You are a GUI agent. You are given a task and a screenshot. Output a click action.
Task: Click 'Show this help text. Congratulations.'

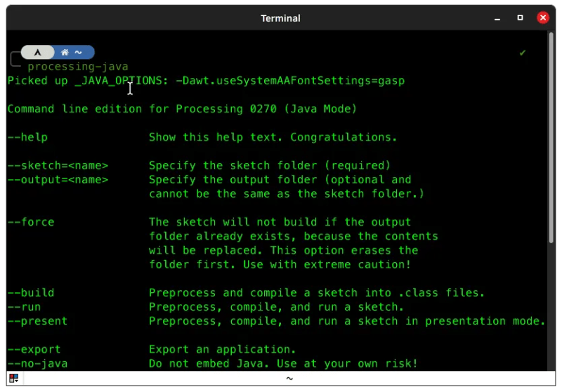[x=273, y=137]
